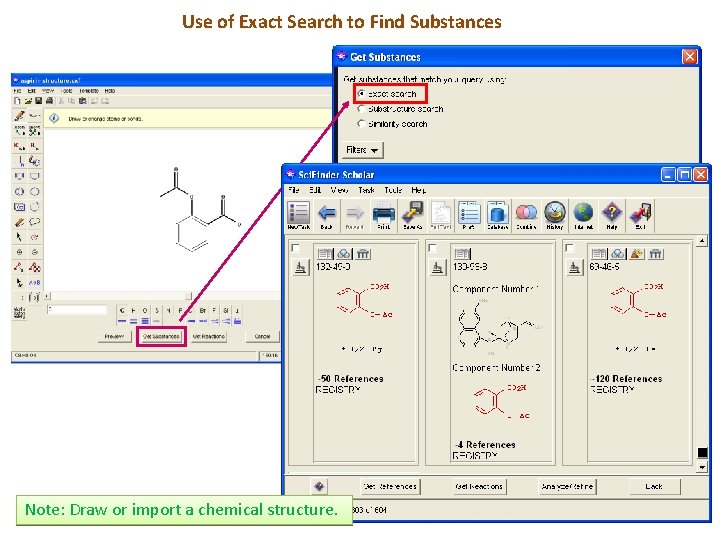Click the Prefs toolbar icon
The image size is (720, 540).
click(x=469, y=215)
